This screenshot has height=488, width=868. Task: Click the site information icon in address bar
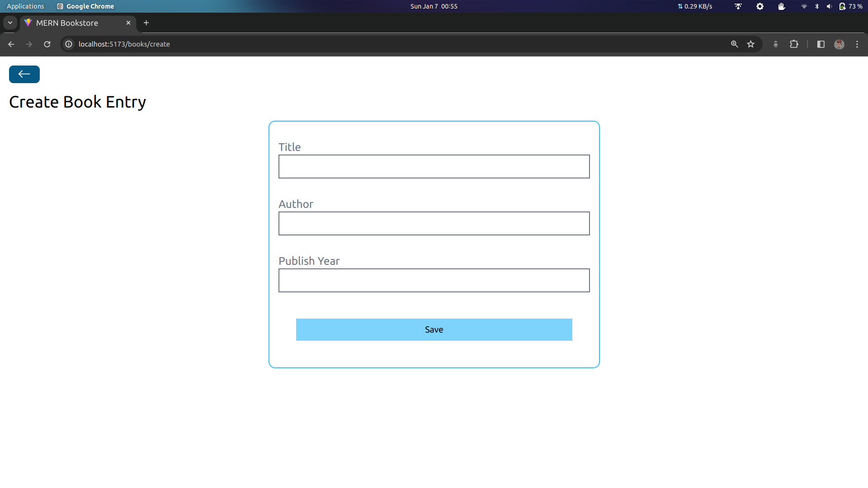[x=68, y=44]
